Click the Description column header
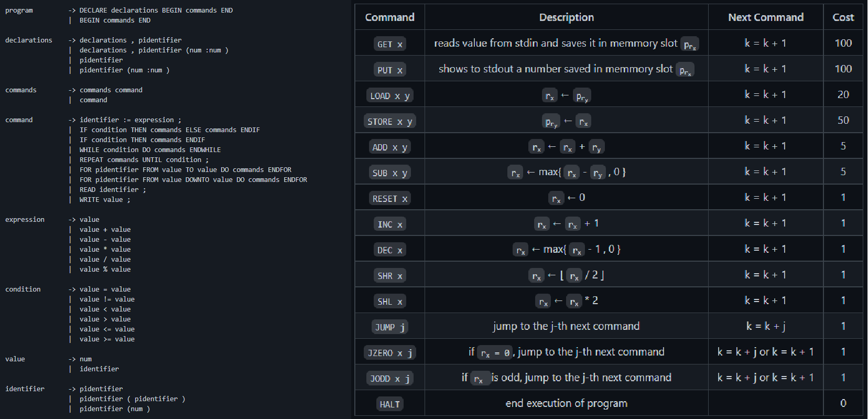The image size is (868, 419). coord(566,17)
